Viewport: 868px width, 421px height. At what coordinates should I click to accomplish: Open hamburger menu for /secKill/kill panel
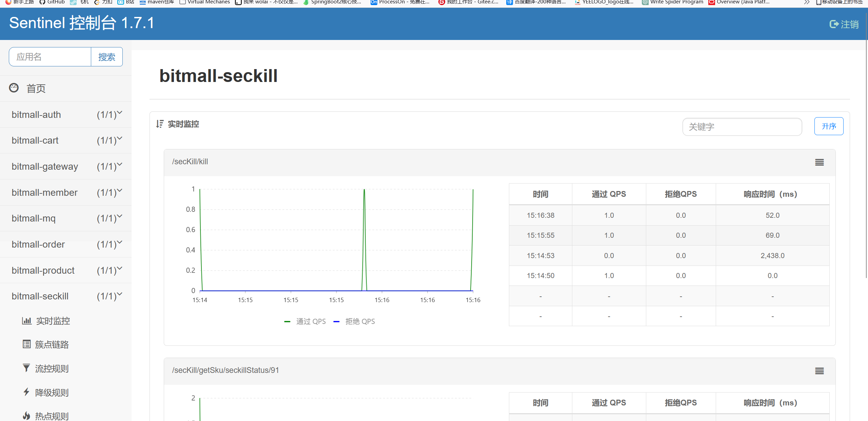coord(820,163)
